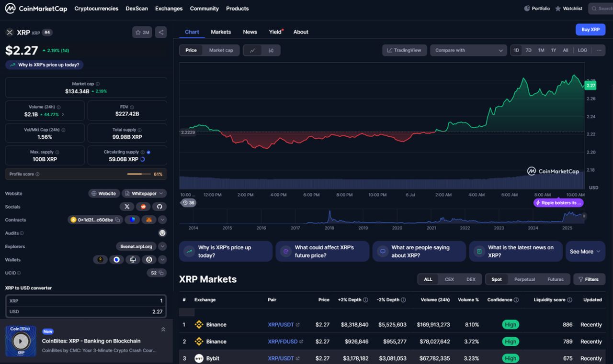The image size is (613, 364).
Task: Click the Buy XRP button
Action: point(590,29)
